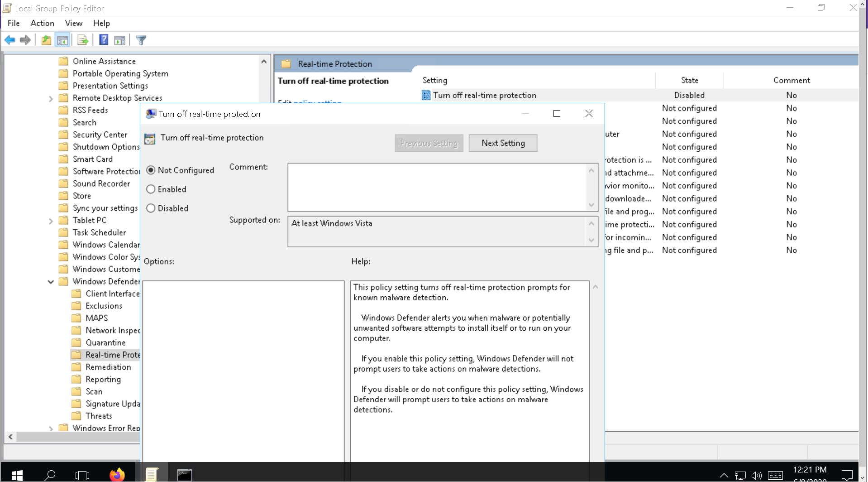This screenshot has width=868, height=482.
Task: Click the Filter icon on the toolbar
Action: point(141,40)
